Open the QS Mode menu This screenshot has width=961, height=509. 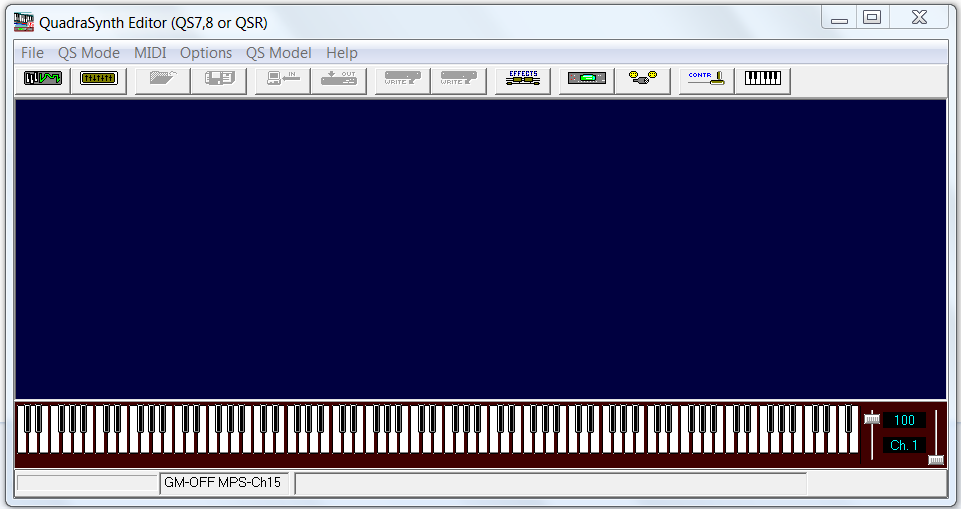click(88, 53)
